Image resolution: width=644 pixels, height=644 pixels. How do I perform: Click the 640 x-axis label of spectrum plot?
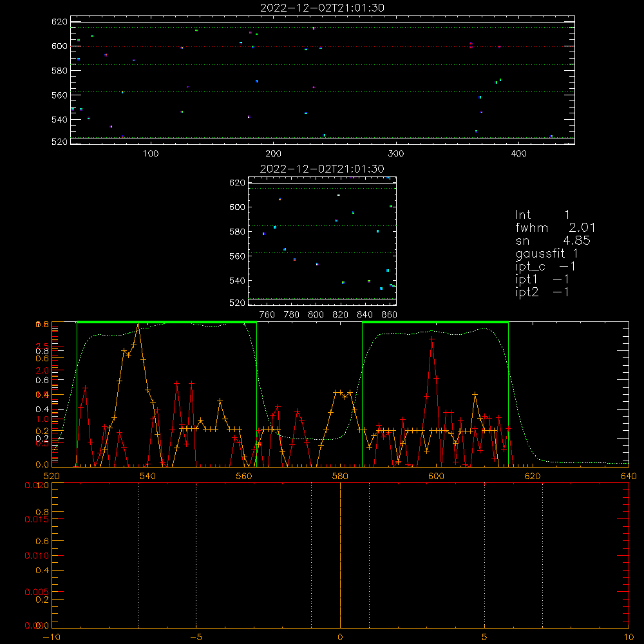click(629, 476)
